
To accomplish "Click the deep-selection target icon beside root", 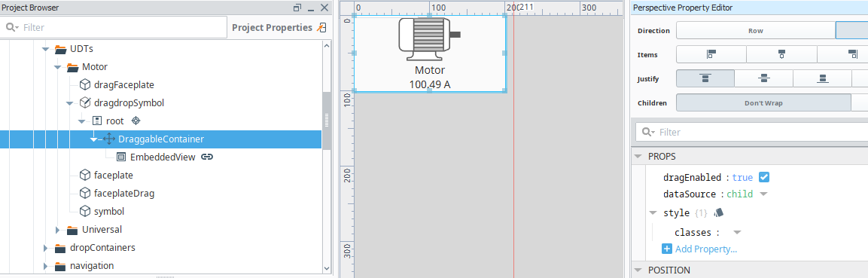I will 136,121.
